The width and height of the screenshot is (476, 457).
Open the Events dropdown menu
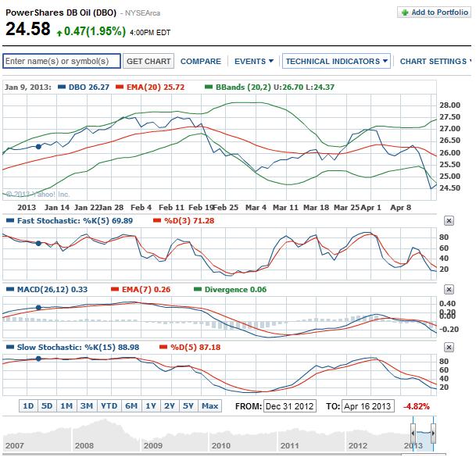coord(254,61)
